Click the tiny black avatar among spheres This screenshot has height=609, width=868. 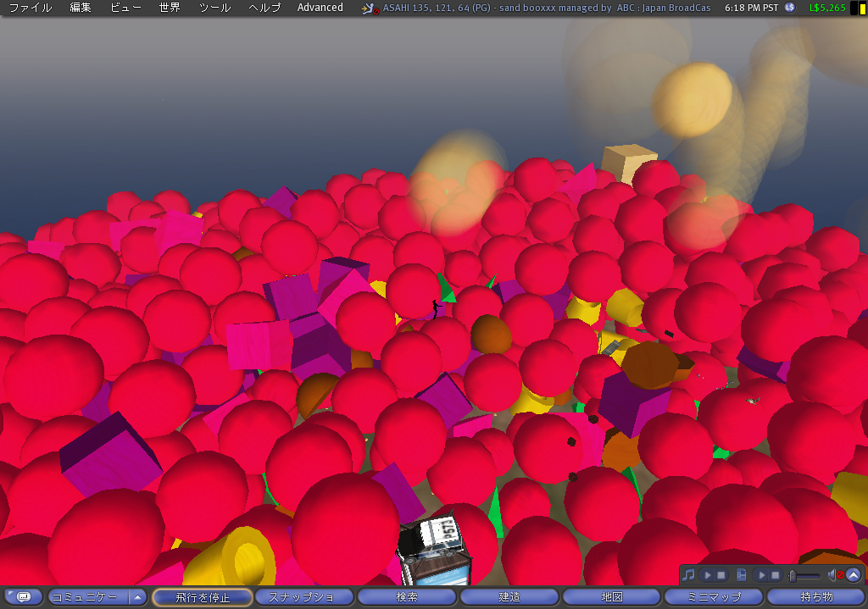coord(436,309)
